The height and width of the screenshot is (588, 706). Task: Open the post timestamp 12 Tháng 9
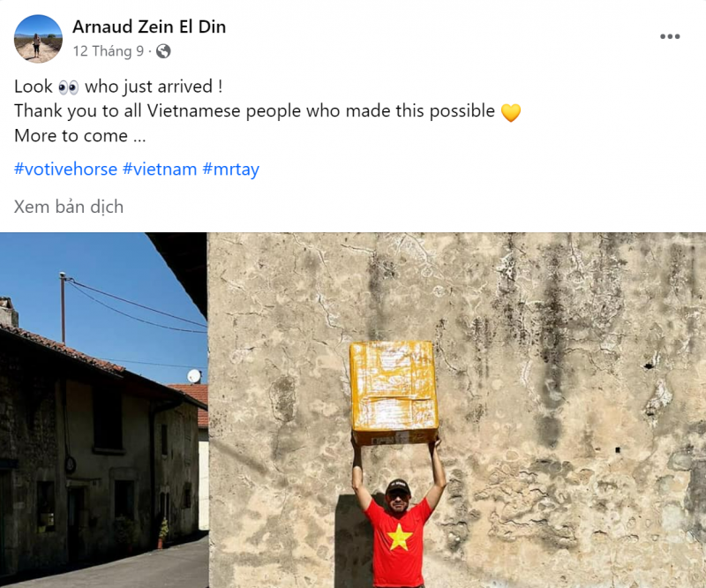pyautogui.click(x=108, y=51)
